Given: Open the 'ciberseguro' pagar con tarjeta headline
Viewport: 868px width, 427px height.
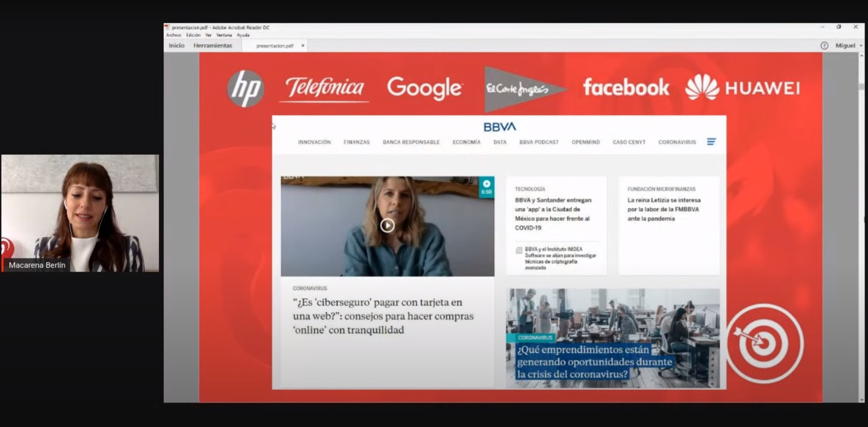Looking at the screenshot, I should coord(383,316).
